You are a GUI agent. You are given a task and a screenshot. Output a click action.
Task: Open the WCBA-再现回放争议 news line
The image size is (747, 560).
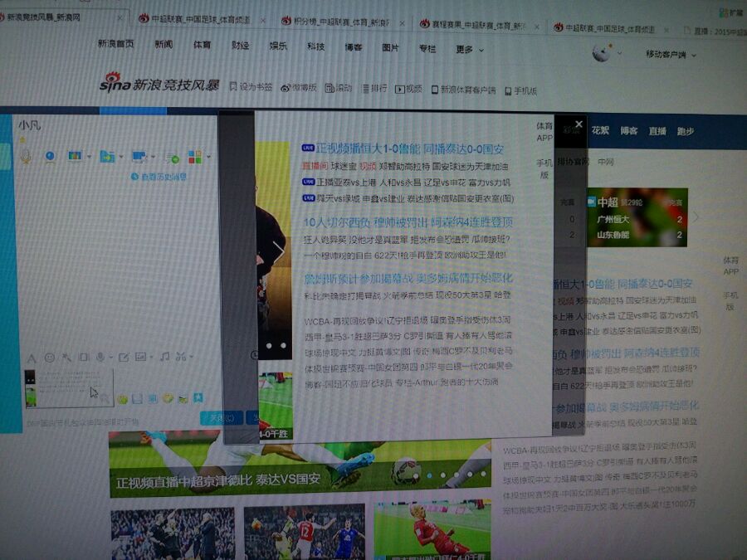pyautogui.click(x=408, y=320)
